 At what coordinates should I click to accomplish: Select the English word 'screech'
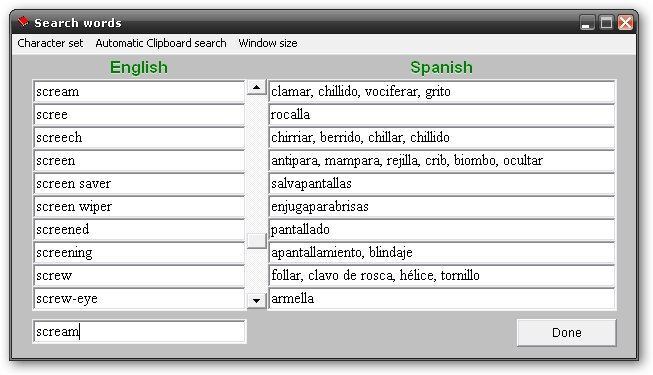[139, 138]
